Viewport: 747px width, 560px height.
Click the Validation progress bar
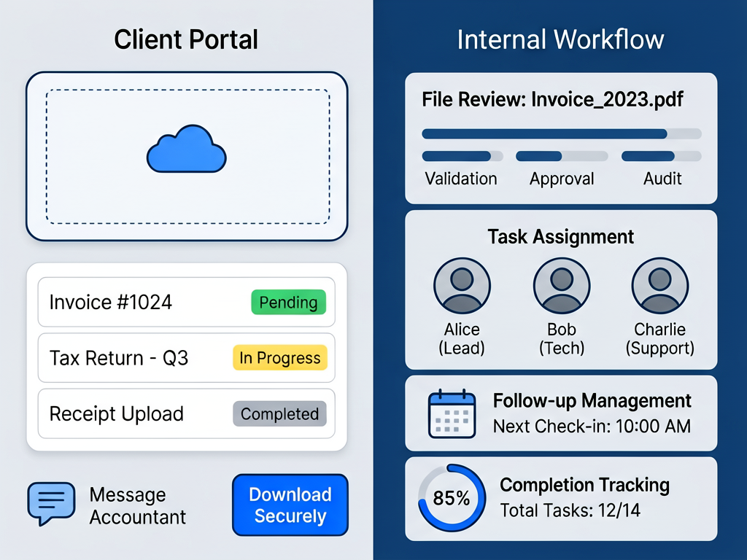click(462, 156)
